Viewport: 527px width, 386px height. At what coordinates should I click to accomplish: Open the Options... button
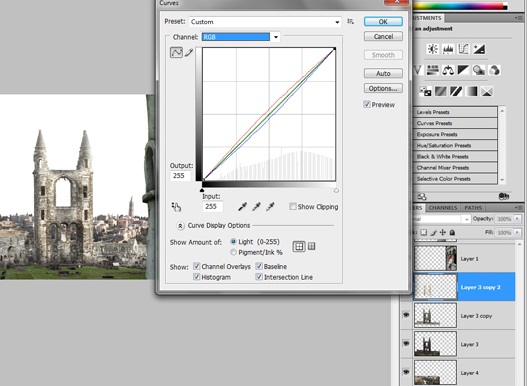(383, 88)
